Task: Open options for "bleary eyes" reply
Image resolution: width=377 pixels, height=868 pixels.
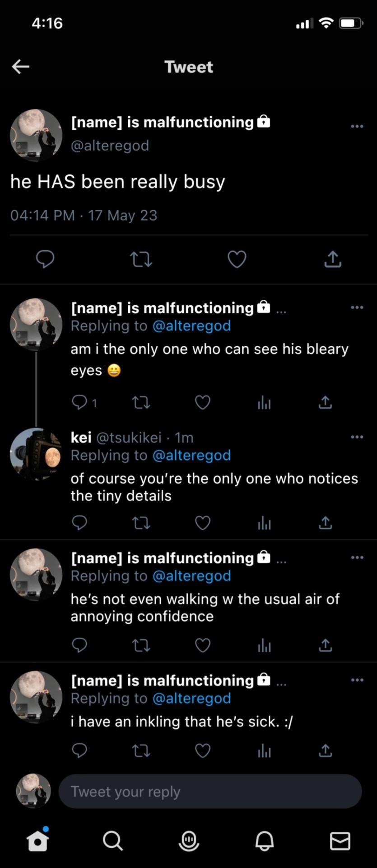Action: point(357,307)
